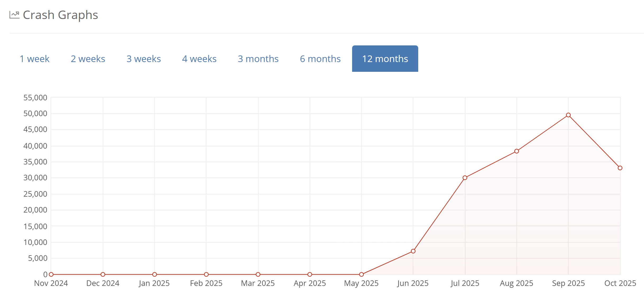The width and height of the screenshot is (644, 297).
Task: View crashes for 3 months
Action: (x=258, y=59)
